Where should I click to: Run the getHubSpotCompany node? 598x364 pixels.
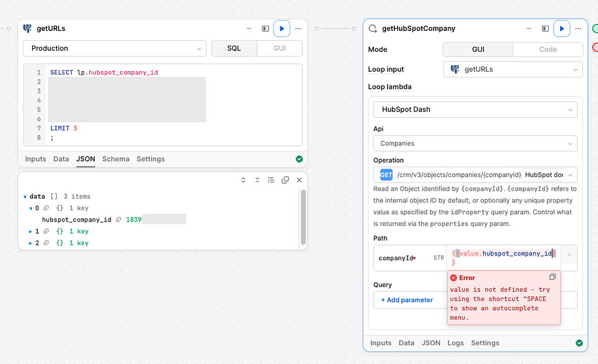[x=561, y=28]
